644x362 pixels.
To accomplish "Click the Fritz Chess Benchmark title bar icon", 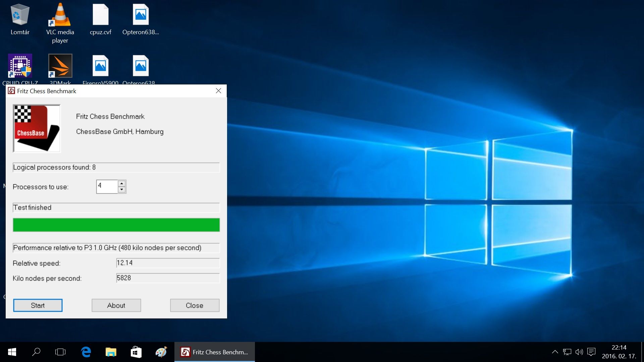I will click(x=11, y=91).
